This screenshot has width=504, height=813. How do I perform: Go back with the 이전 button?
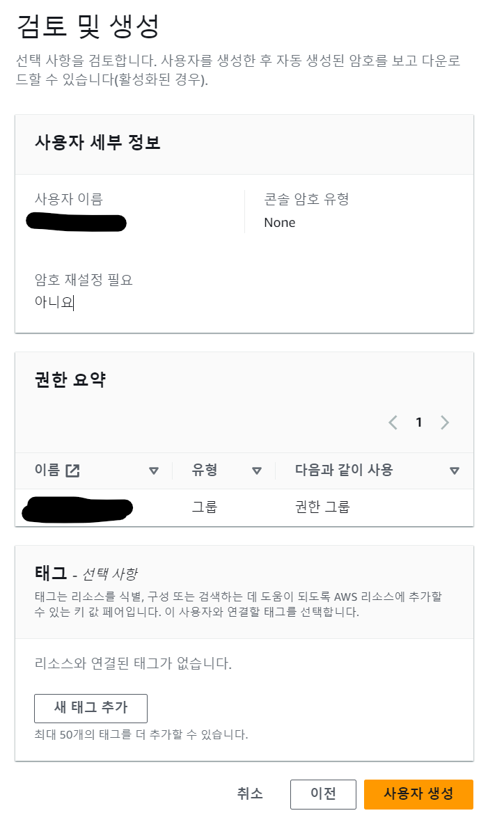323,794
